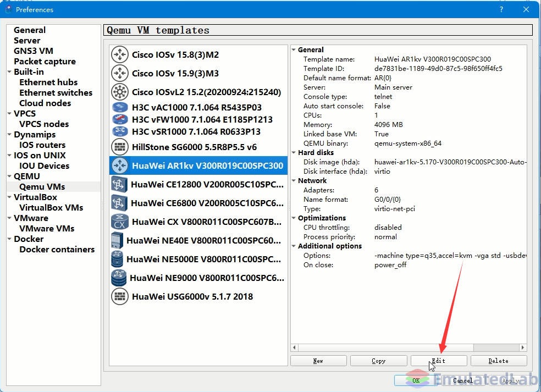Screen dimensions: 541x392
Task: Click the details pane scrollbar right arrow
Action: click(x=523, y=347)
